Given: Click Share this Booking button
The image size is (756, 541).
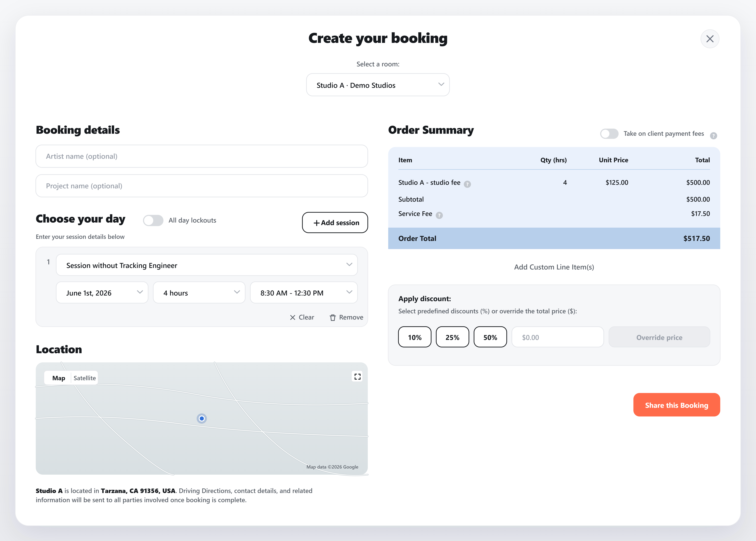Looking at the screenshot, I should pos(677,405).
